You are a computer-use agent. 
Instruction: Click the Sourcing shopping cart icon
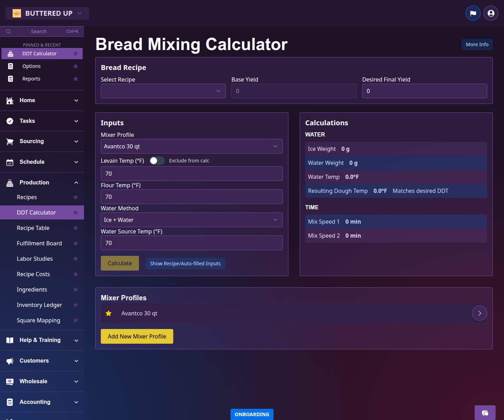click(x=9, y=141)
